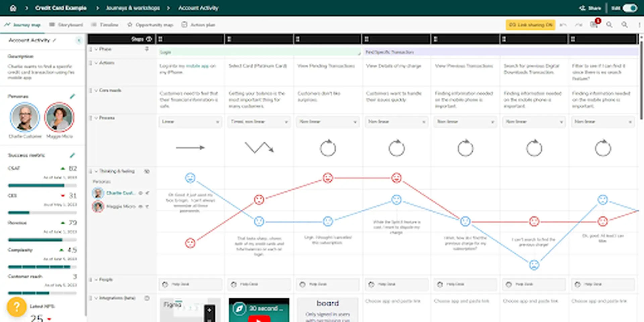
Task: Open the three-dot more options menu
Action: pos(639,25)
